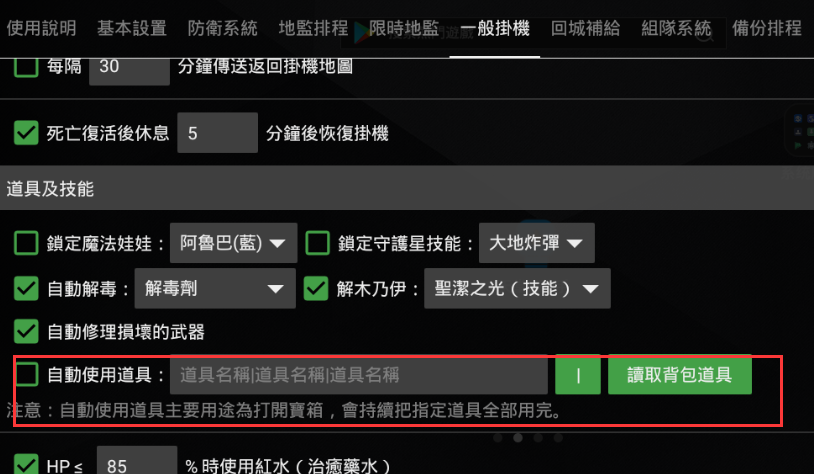The width and height of the screenshot is (814, 474).
Task: Tick the 鎖定守護星技能 checkbox
Action: 318,243
